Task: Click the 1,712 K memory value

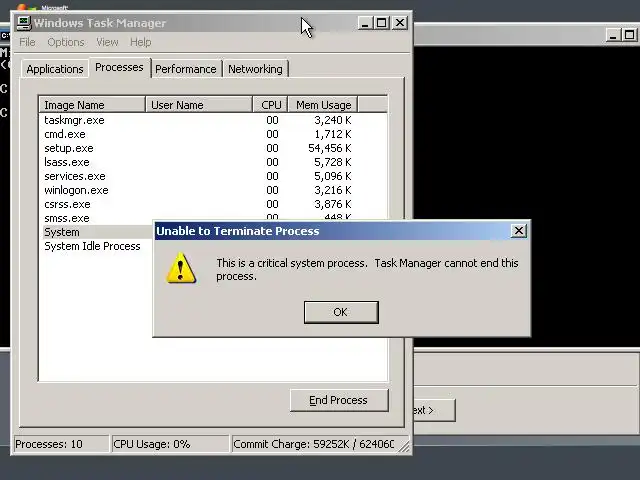Action: tap(333, 134)
